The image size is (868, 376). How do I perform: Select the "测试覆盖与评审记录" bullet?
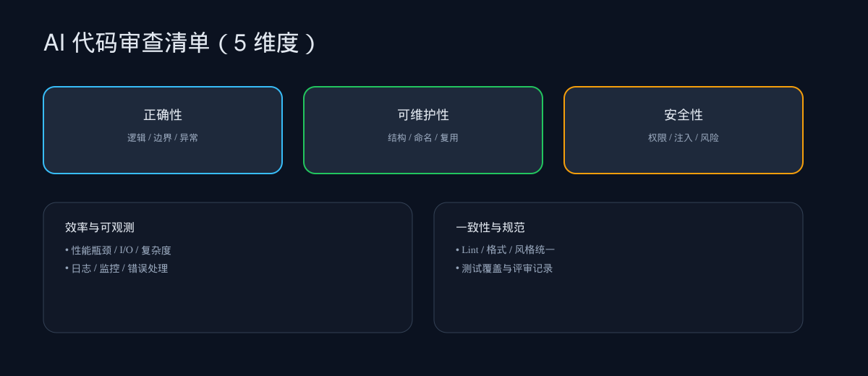(x=507, y=268)
